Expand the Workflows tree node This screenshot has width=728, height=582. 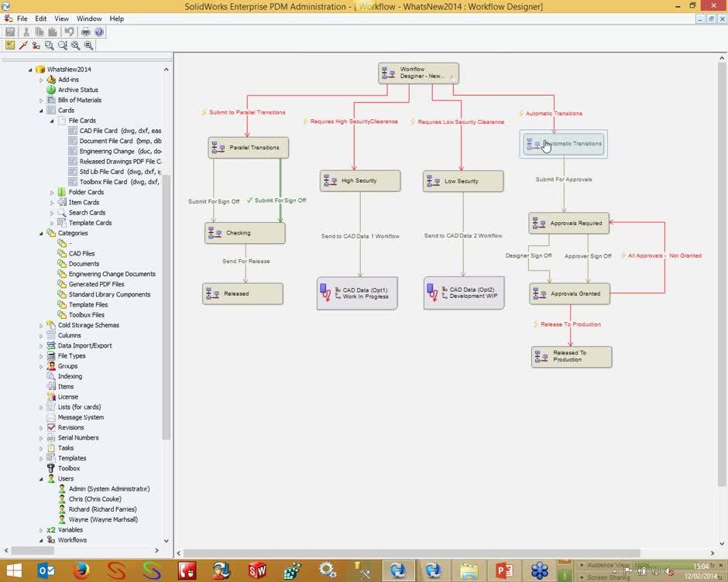43,539
